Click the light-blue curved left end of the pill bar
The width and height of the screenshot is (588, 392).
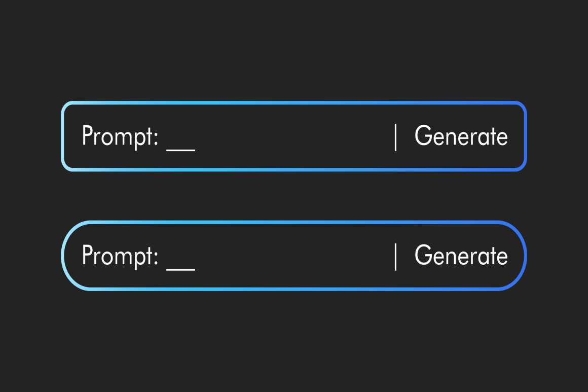[63, 256]
